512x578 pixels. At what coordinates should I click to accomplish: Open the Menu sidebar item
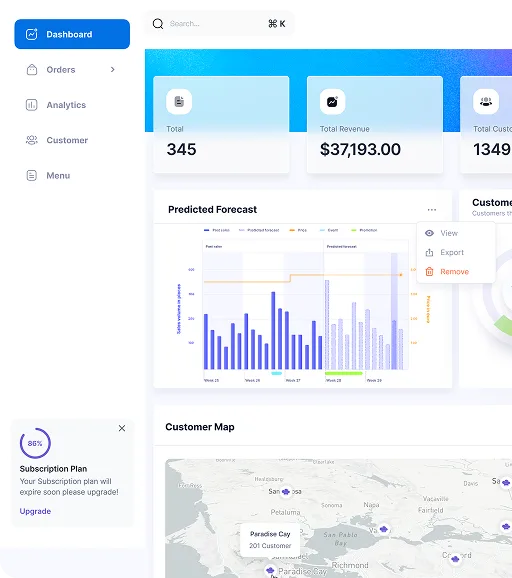point(72,175)
